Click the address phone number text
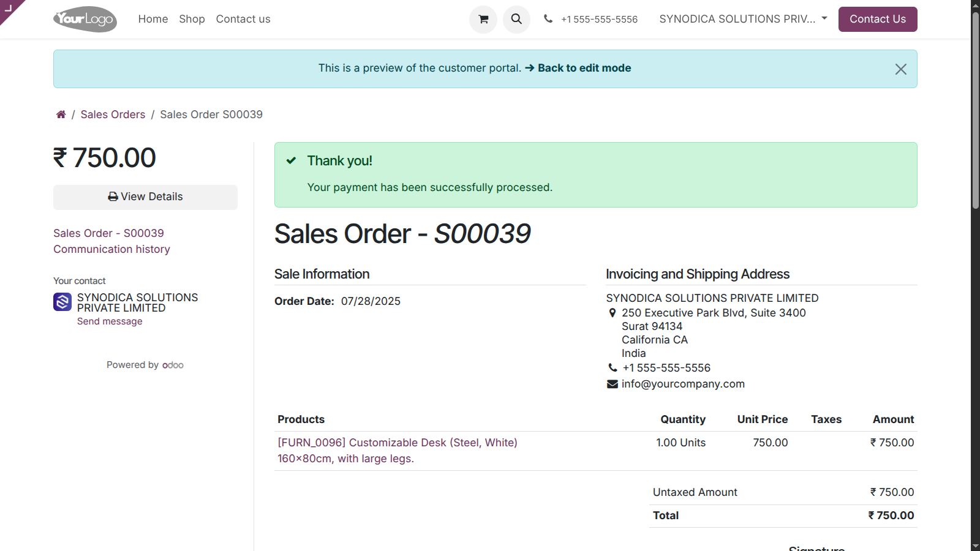 pos(666,368)
